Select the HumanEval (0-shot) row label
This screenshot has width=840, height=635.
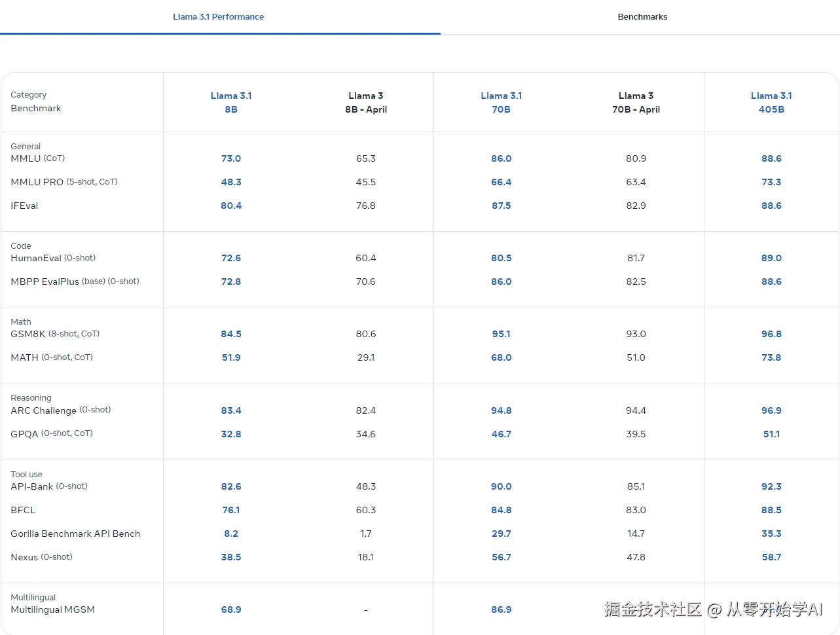pos(53,258)
